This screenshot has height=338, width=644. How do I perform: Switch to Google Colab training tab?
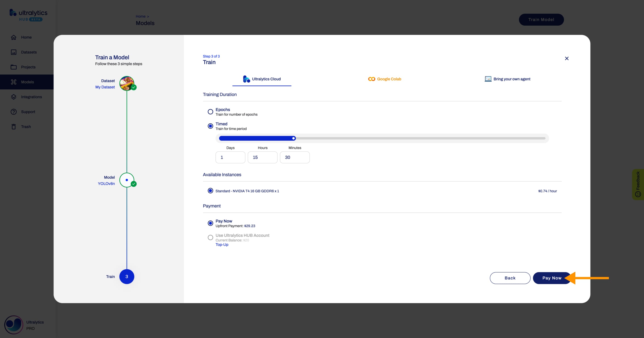click(x=384, y=79)
